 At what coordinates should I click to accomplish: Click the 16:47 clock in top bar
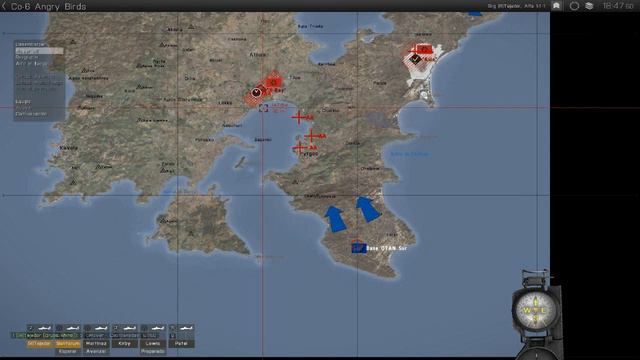click(618, 6)
